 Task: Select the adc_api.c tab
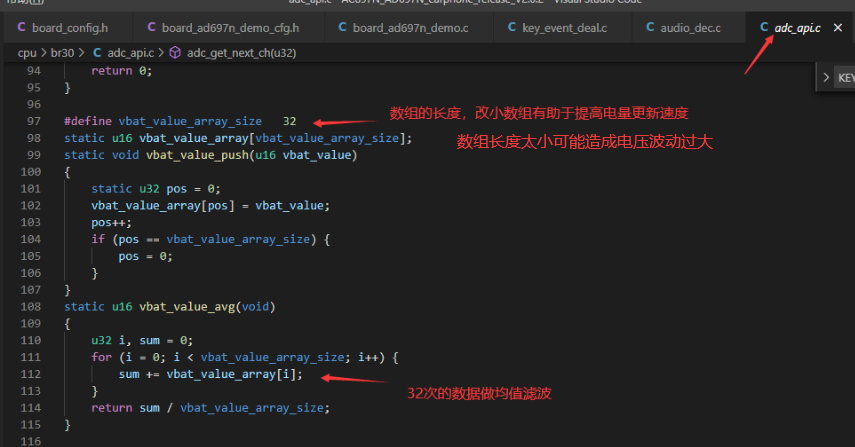[797, 27]
